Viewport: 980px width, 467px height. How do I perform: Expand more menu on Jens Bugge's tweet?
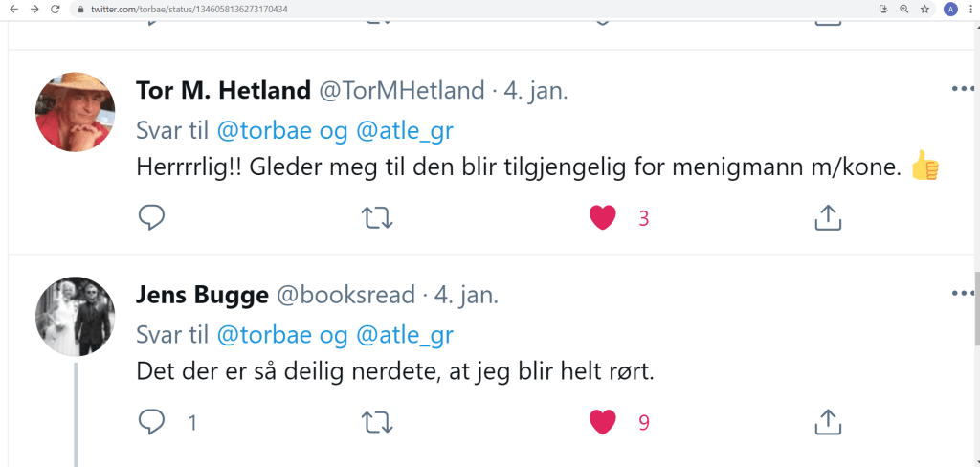[x=962, y=293]
